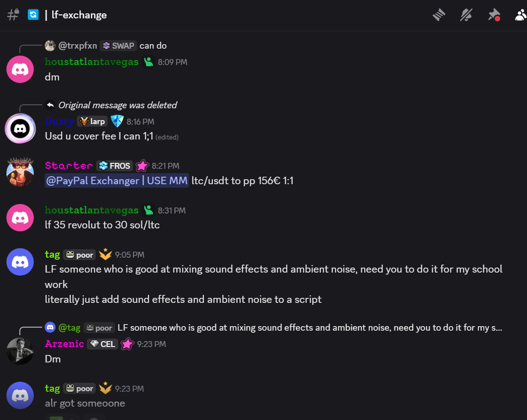Click the CEL tag next to Arzenic
The image size is (527, 420).
pyautogui.click(x=102, y=344)
